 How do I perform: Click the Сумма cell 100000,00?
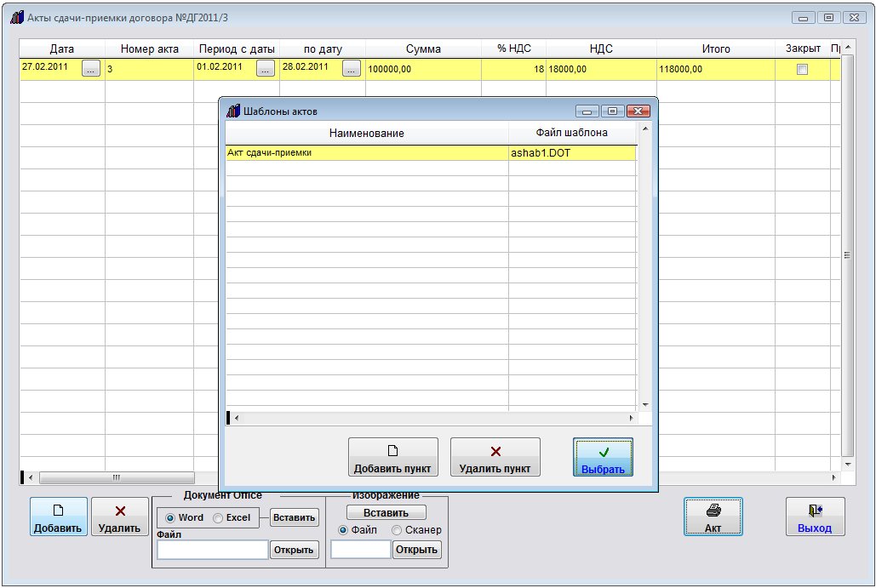tap(423, 69)
